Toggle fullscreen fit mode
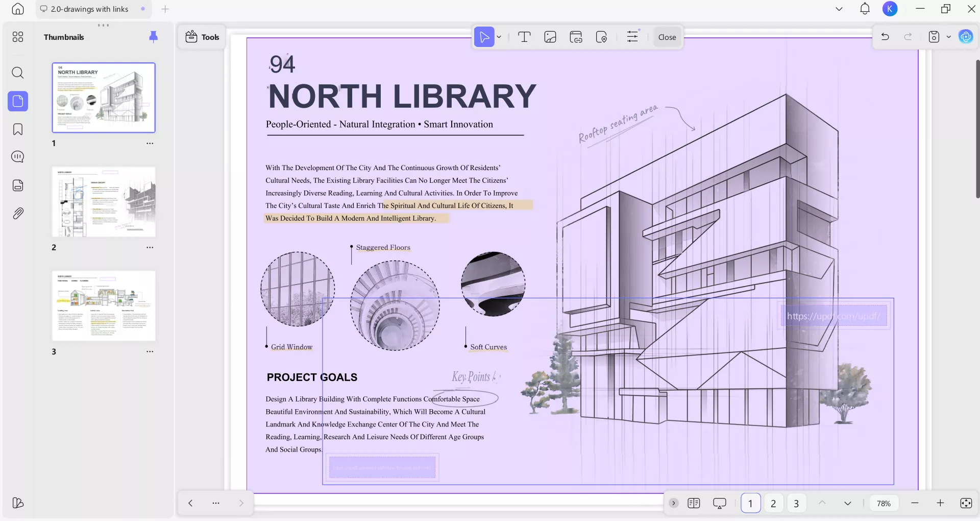 966,503
